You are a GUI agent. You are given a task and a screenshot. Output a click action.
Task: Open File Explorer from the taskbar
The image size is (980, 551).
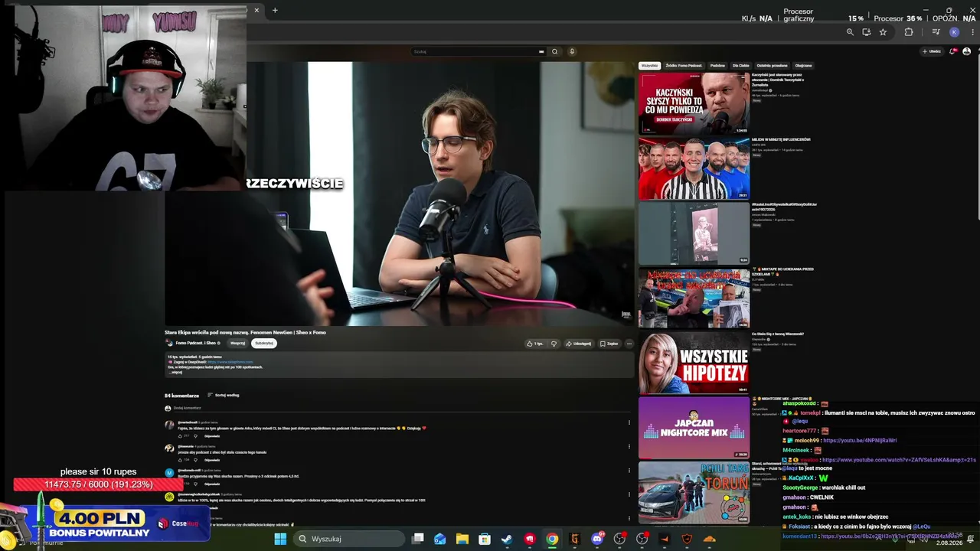pyautogui.click(x=462, y=539)
